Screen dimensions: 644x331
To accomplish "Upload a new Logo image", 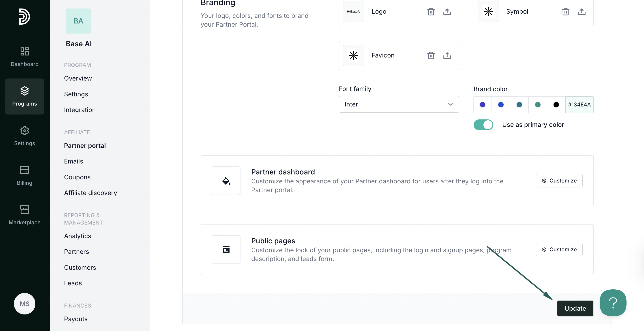I will point(447,11).
